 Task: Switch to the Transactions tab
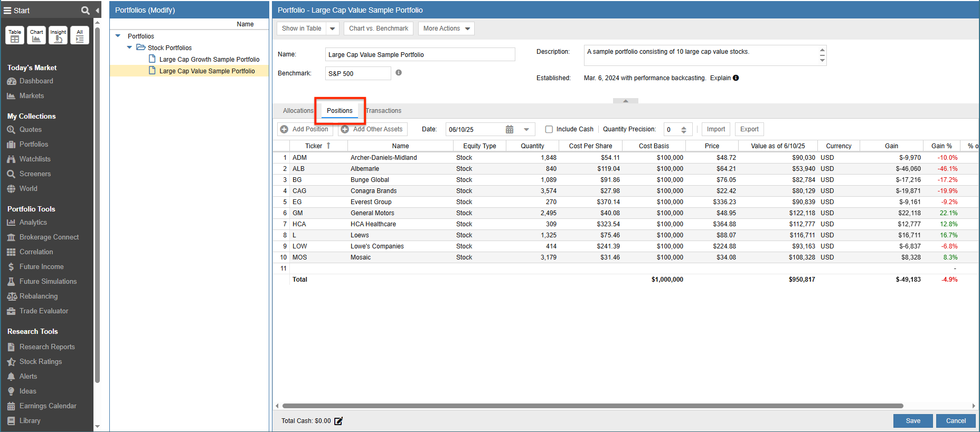383,111
